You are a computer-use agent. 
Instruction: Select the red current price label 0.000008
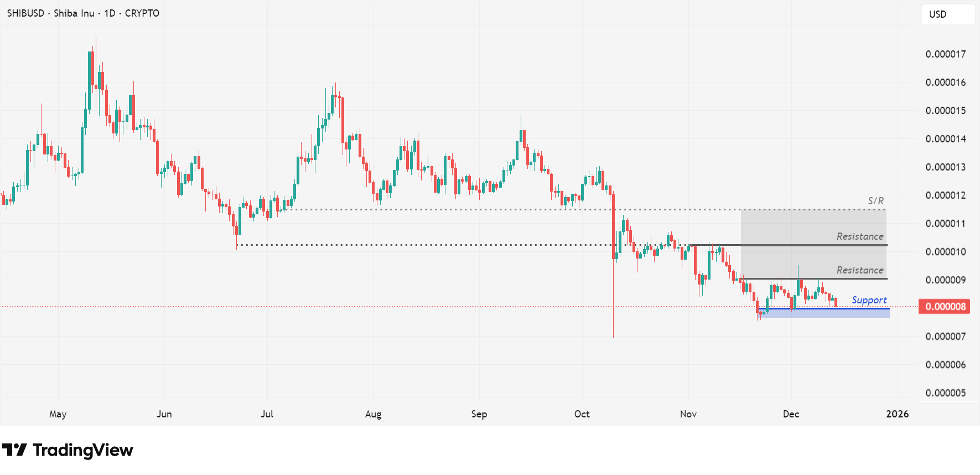944,307
